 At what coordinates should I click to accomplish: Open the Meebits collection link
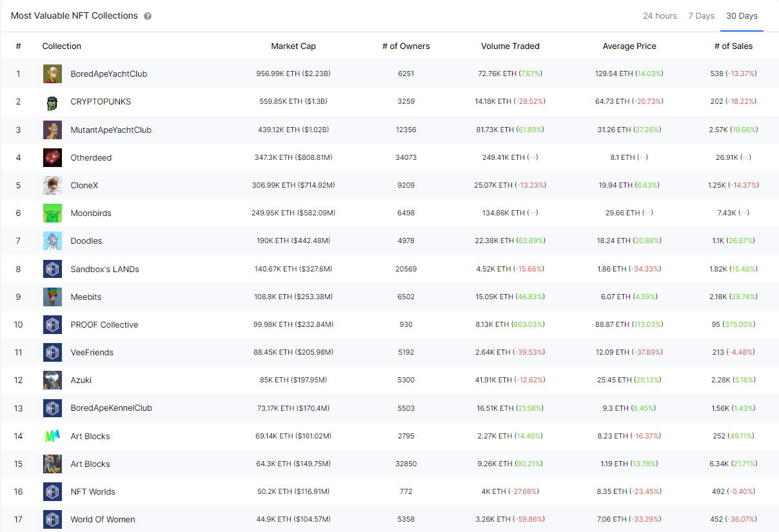[x=86, y=297]
